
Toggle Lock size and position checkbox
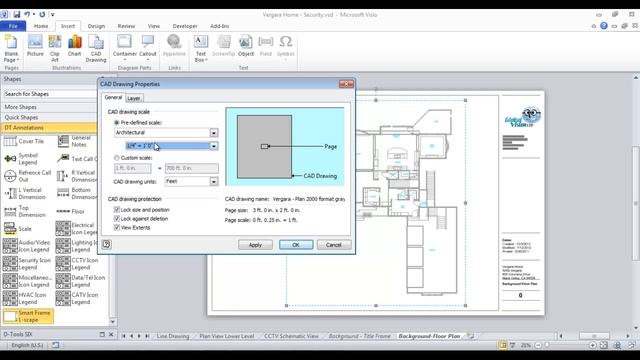[x=117, y=209]
